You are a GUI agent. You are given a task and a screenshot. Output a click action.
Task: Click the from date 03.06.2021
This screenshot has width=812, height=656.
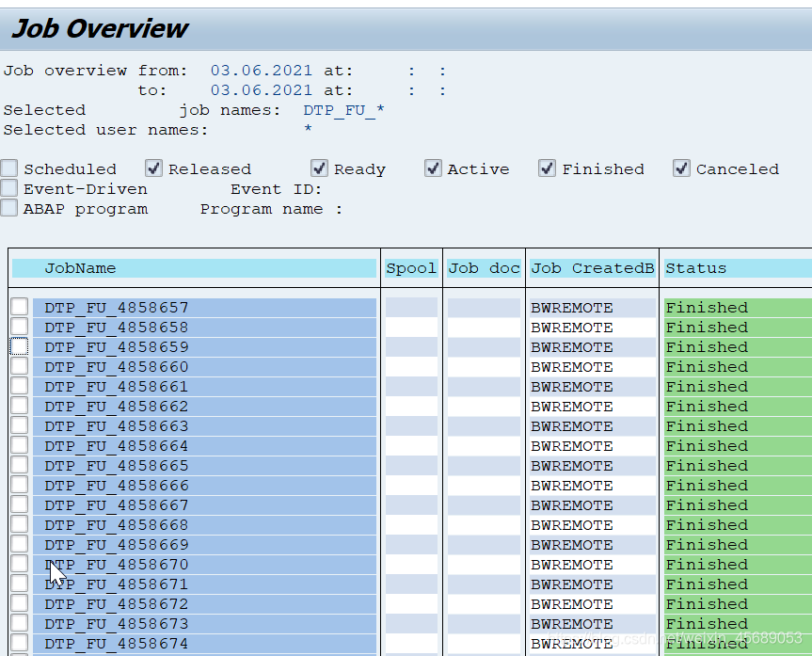pyautogui.click(x=262, y=70)
